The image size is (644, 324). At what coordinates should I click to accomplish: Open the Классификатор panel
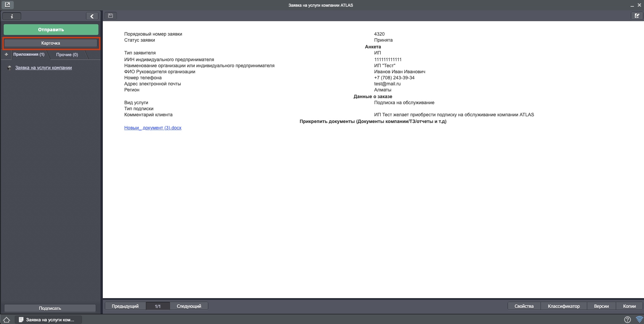point(563,306)
